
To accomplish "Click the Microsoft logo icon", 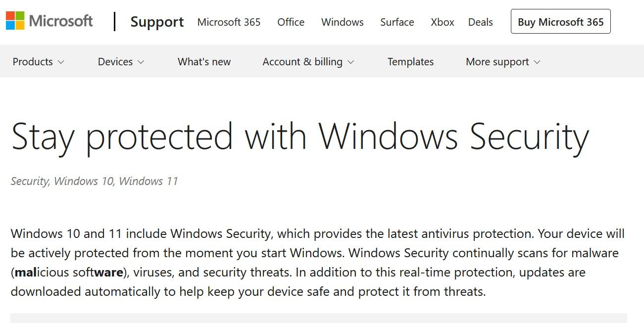I will pos(15,21).
